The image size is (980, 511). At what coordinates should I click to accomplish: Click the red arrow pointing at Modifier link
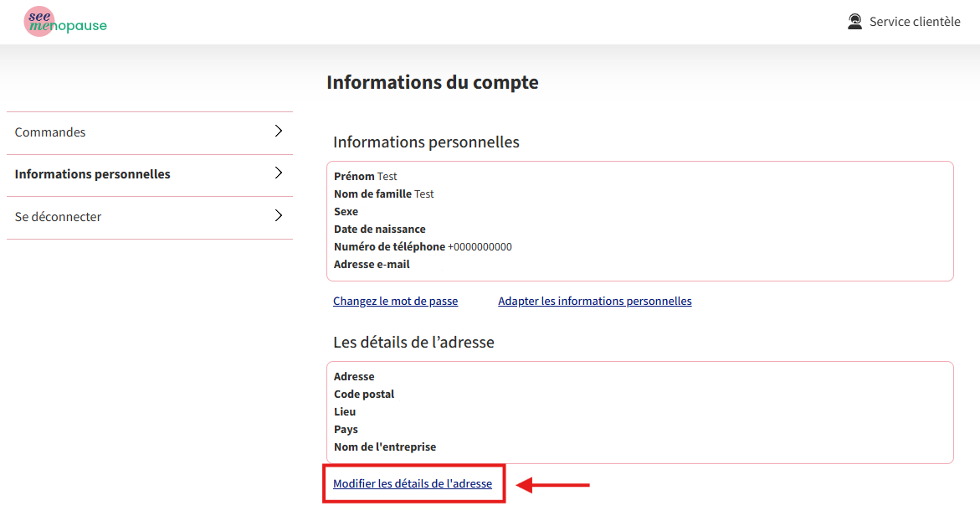tap(554, 484)
